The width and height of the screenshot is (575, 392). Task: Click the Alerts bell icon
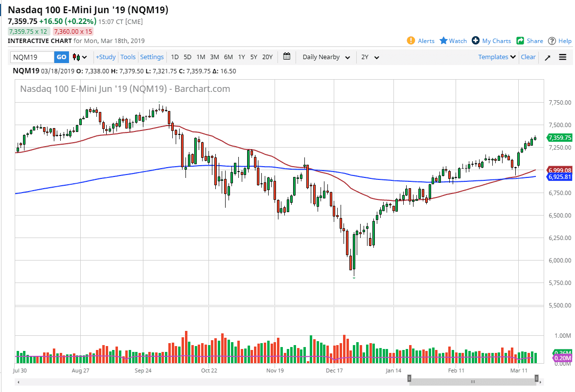(412, 41)
